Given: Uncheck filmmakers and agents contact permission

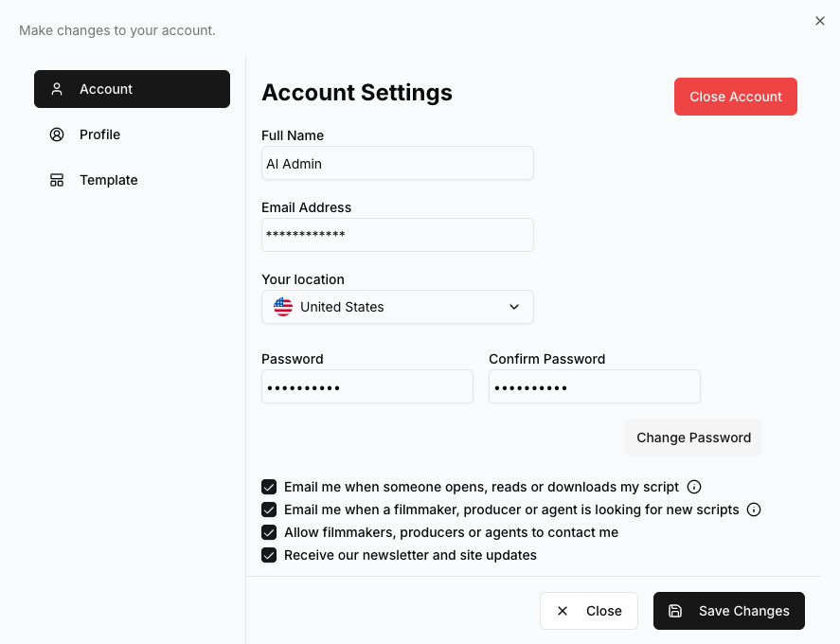Looking at the screenshot, I should 269,532.
